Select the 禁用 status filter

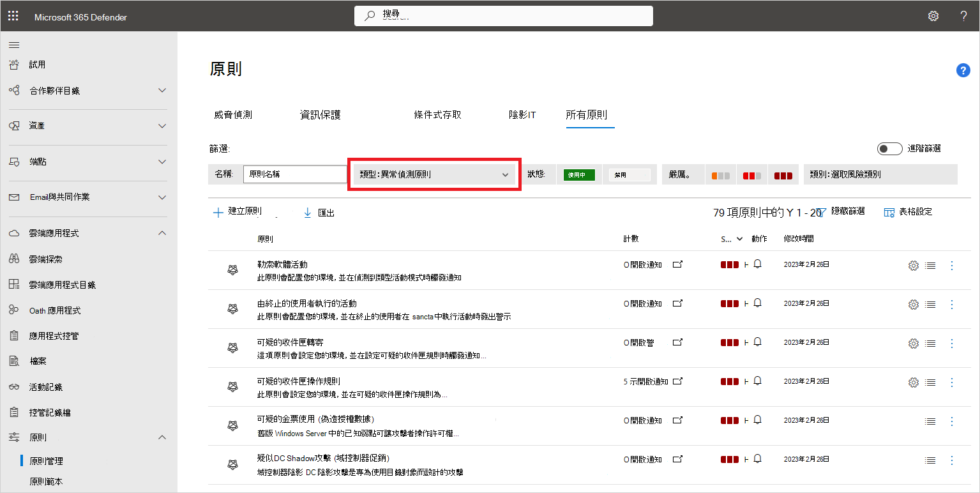(x=629, y=174)
